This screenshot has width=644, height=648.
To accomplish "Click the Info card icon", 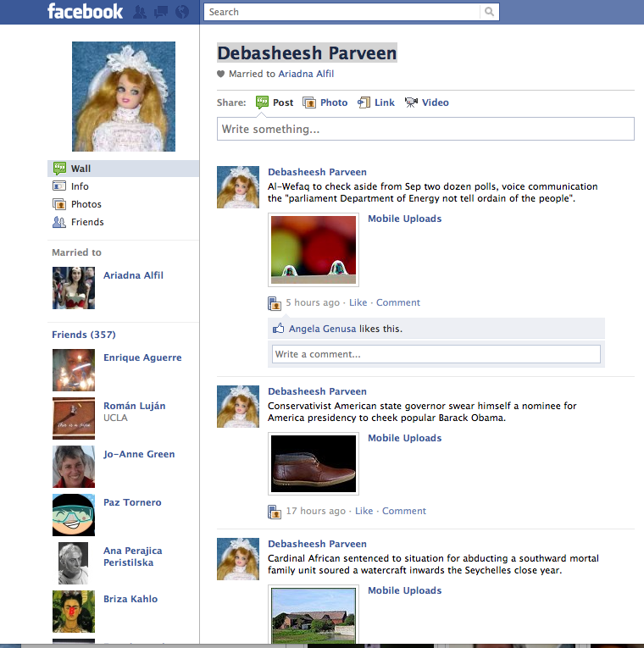I will tap(59, 186).
